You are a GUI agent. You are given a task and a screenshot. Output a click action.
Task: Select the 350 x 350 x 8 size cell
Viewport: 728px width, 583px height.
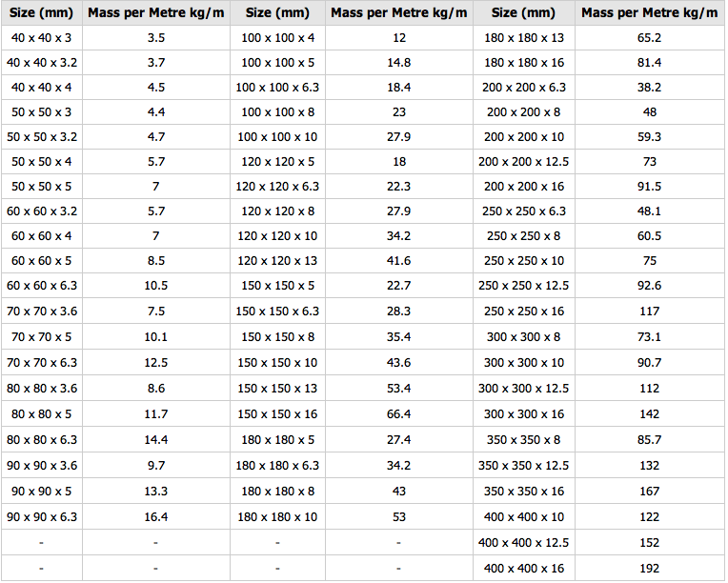point(523,440)
